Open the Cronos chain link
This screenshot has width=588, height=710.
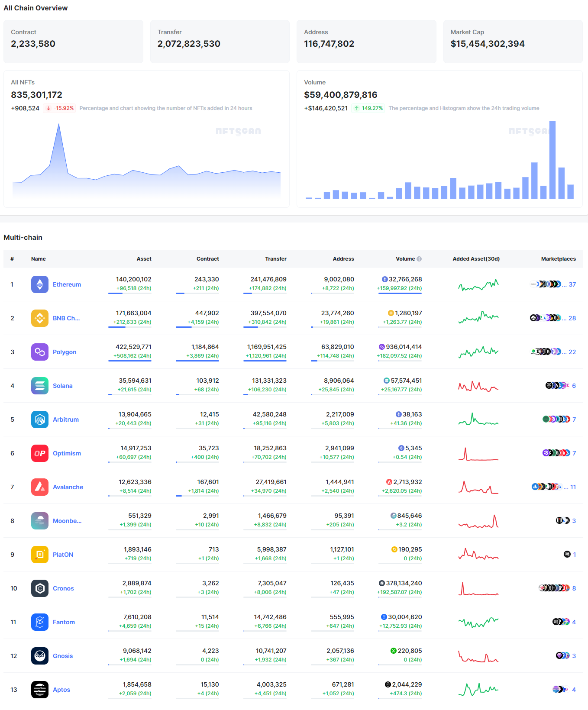[63, 588]
